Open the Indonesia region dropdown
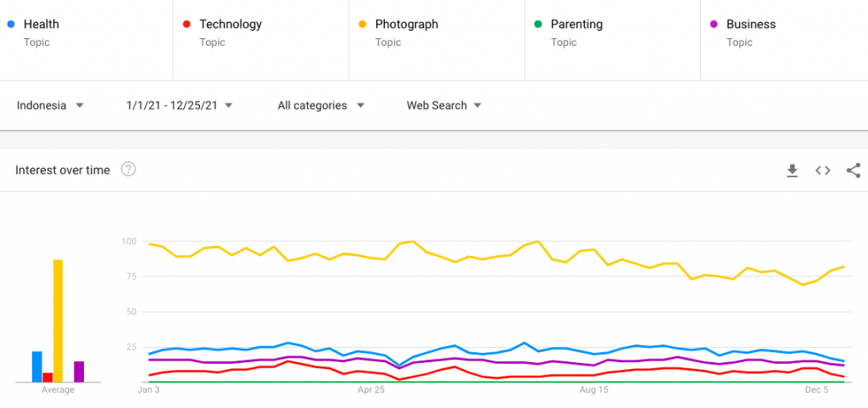868x408 pixels. [x=51, y=106]
